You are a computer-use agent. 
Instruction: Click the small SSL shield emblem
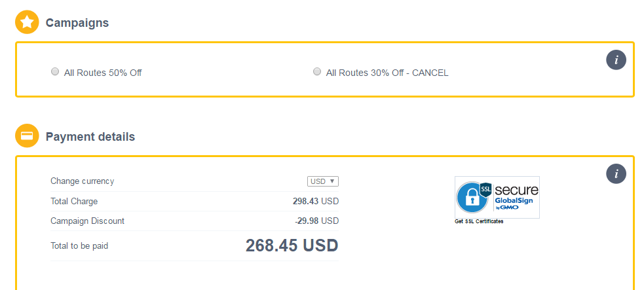pyautogui.click(x=485, y=190)
